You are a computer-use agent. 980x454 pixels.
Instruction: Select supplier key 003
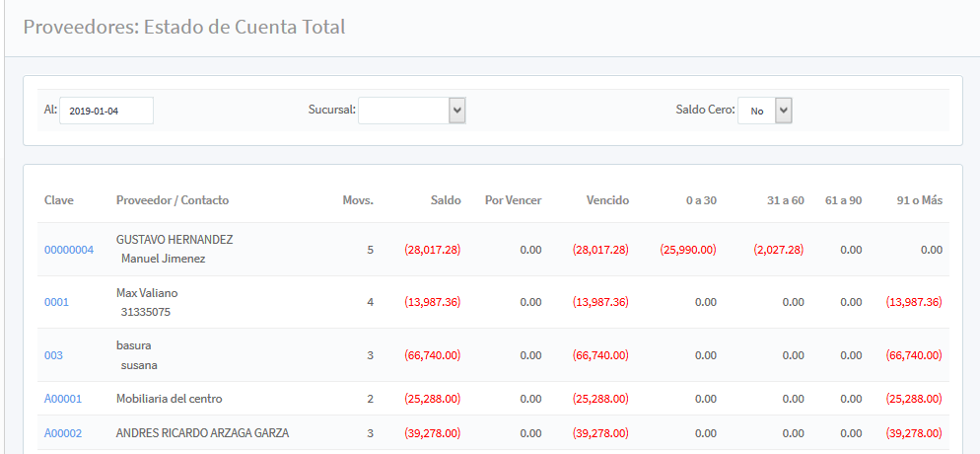pyautogui.click(x=53, y=355)
